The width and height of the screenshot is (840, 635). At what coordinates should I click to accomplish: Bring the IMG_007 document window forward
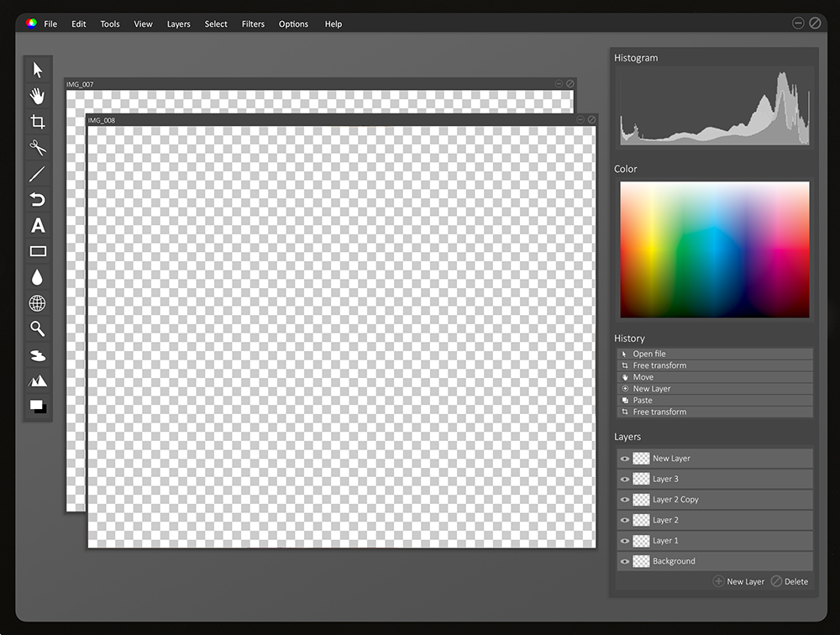(x=252, y=84)
